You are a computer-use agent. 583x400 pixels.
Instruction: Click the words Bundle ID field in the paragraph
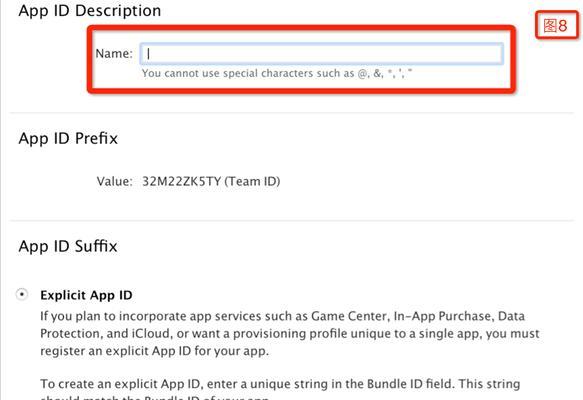[409, 384]
